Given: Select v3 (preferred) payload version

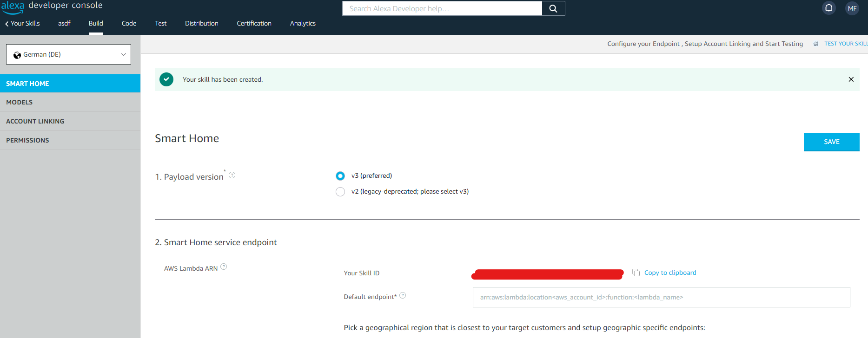Looking at the screenshot, I should 340,176.
